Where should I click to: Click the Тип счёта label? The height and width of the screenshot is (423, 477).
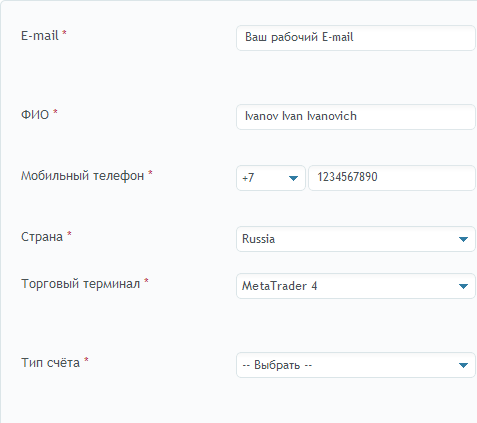(x=50, y=363)
